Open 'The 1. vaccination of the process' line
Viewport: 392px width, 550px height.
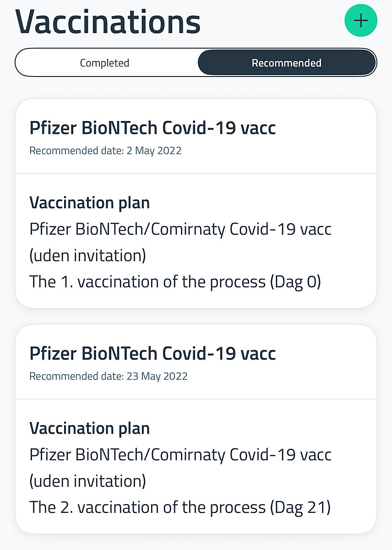click(x=147, y=281)
